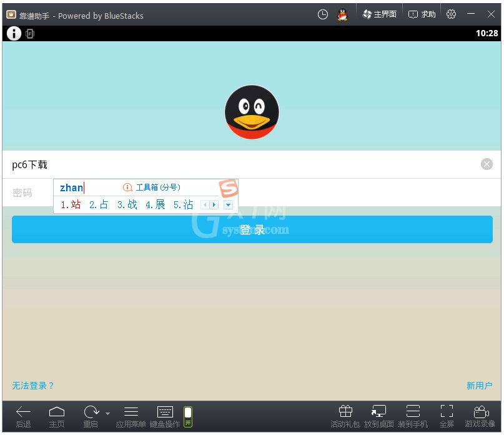Viewport: 504px width, 435px height.
Task: Click the info icon in status bar
Action: pyautogui.click(x=14, y=34)
